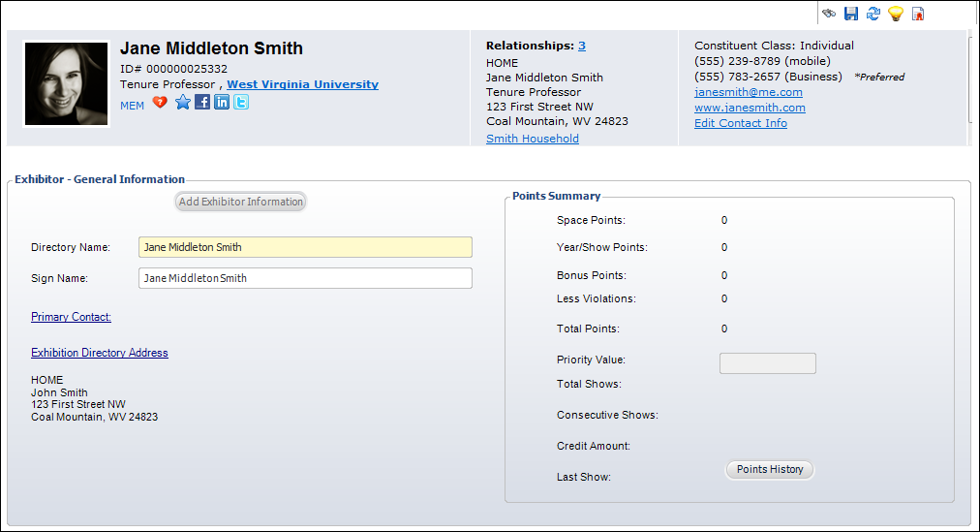Click the Constituent Class: Individual text
This screenshot has height=532, width=980.
click(774, 46)
